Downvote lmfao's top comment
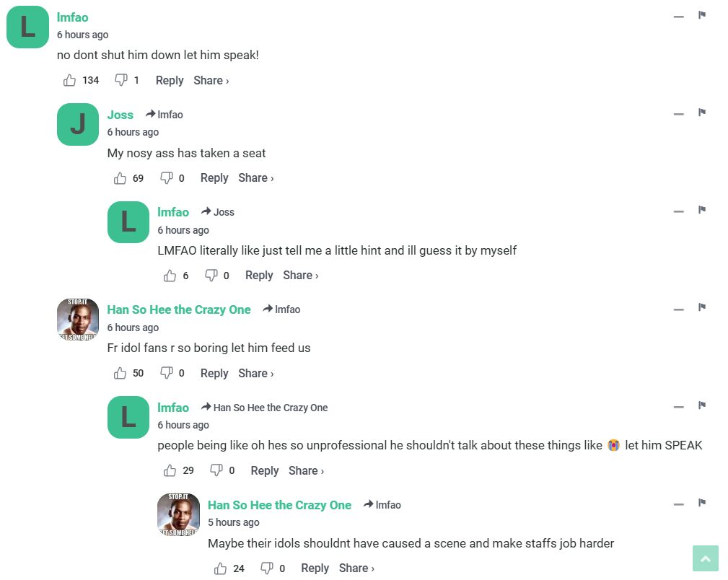The width and height of the screenshot is (728, 580). tap(121, 80)
